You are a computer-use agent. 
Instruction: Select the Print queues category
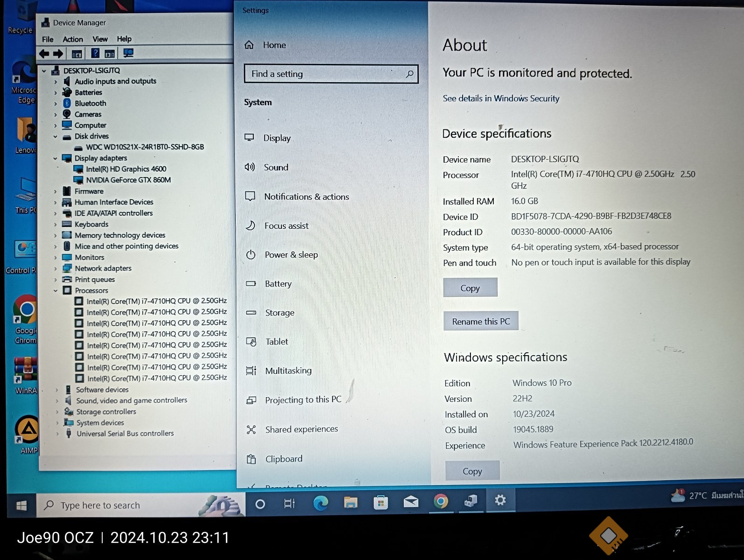pos(95,280)
